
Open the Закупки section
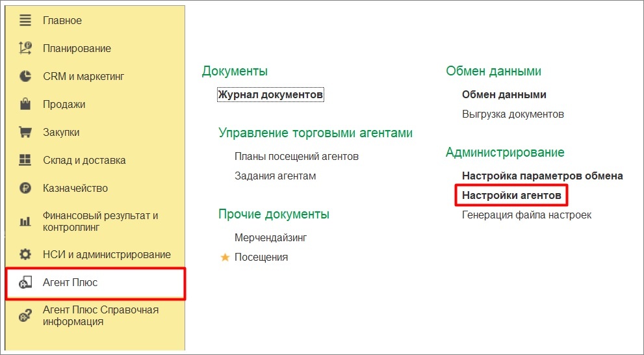(x=61, y=132)
